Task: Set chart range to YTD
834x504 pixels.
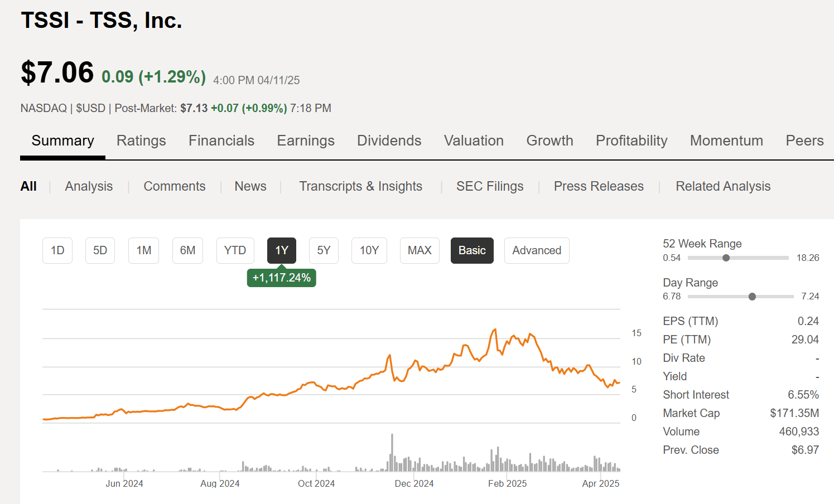Action: (x=235, y=250)
